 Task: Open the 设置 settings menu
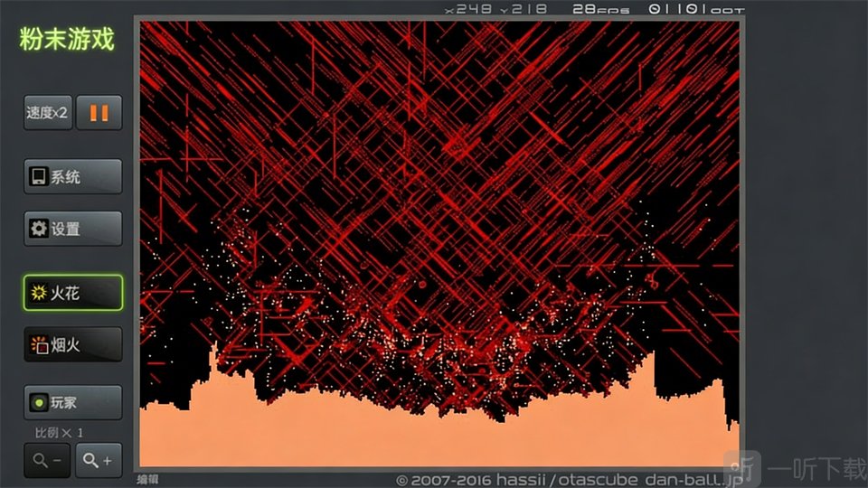click(72, 230)
